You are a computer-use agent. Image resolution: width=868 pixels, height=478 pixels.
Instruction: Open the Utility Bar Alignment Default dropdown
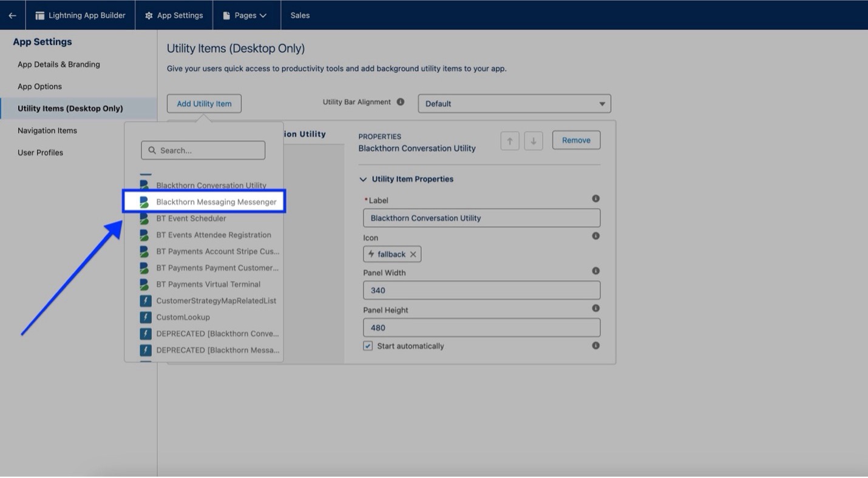pyautogui.click(x=514, y=104)
